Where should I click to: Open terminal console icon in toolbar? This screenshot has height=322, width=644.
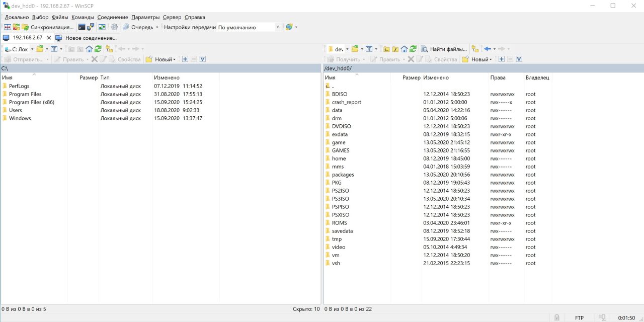82,27
